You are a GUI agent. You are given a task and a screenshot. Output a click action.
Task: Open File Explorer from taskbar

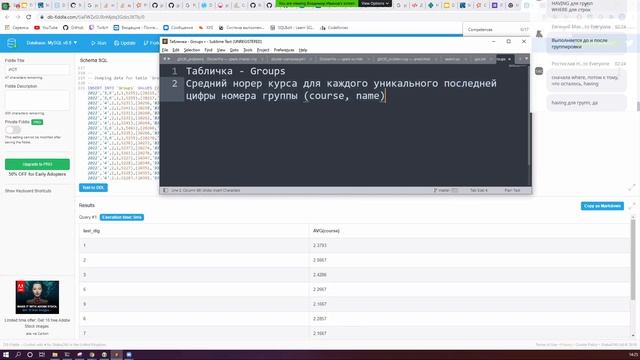pos(55,355)
